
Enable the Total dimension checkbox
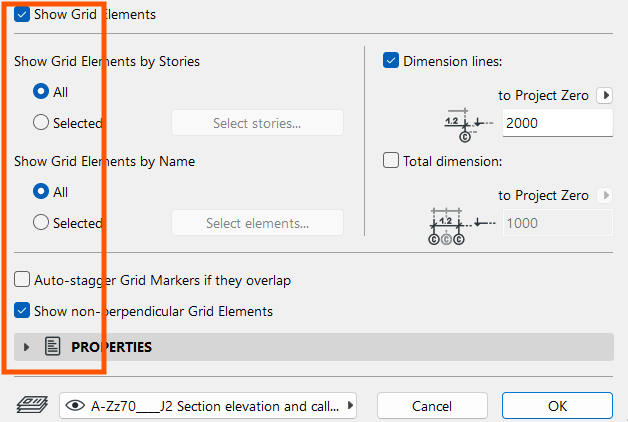tap(390, 160)
